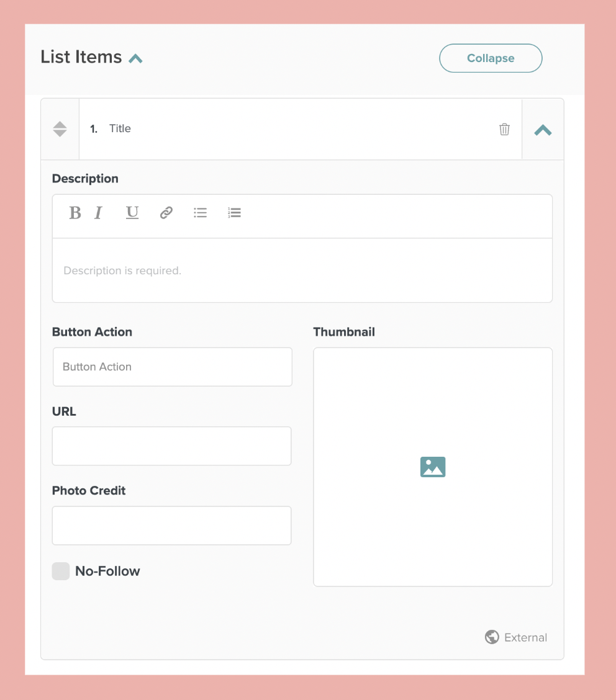Focus the URL input field

click(x=172, y=446)
